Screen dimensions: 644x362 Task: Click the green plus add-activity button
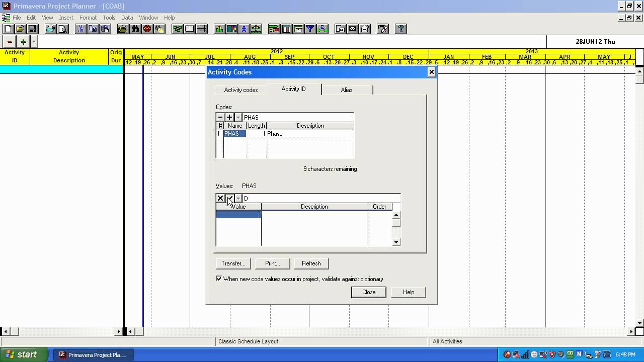(x=23, y=42)
